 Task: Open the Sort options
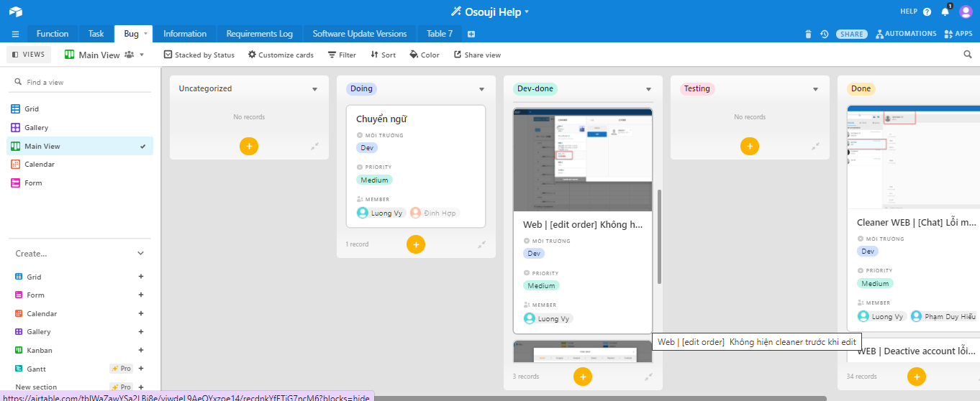[383, 55]
